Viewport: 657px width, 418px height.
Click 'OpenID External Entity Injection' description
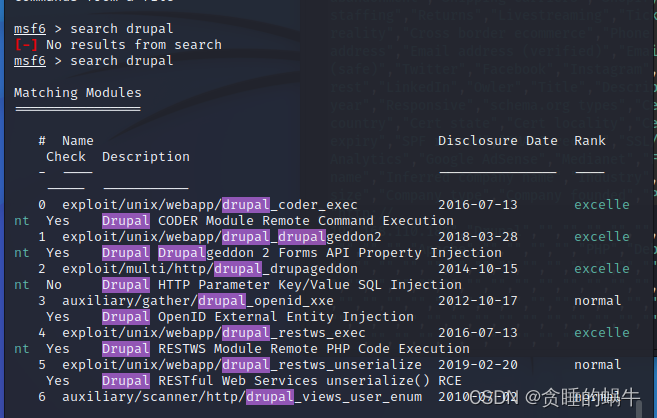(x=286, y=317)
